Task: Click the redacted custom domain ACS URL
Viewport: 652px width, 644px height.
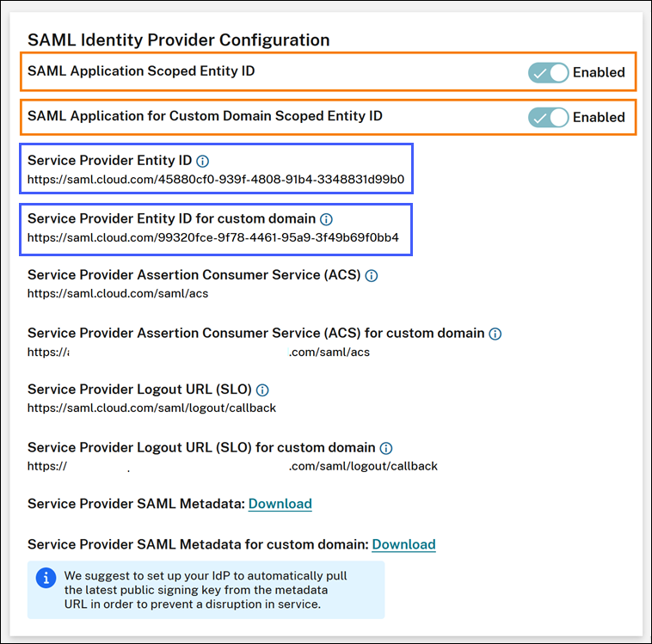Action: tap(199, 352)
